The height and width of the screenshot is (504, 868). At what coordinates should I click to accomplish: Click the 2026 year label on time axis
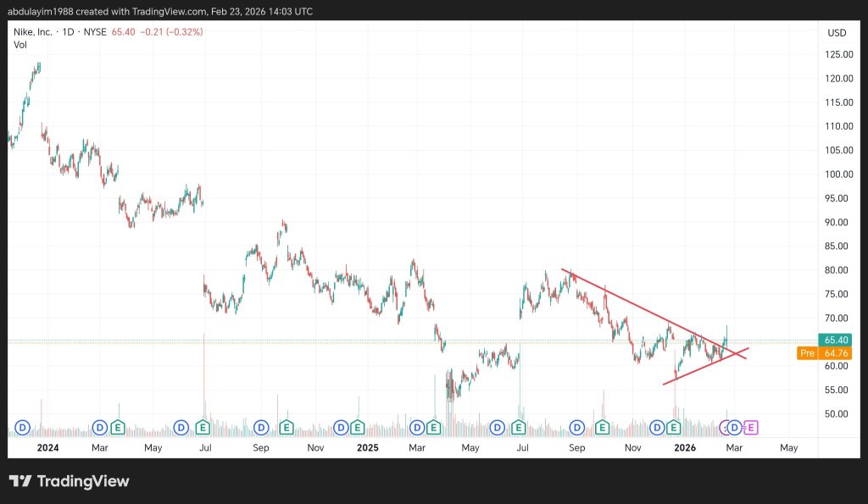[685, 447]
